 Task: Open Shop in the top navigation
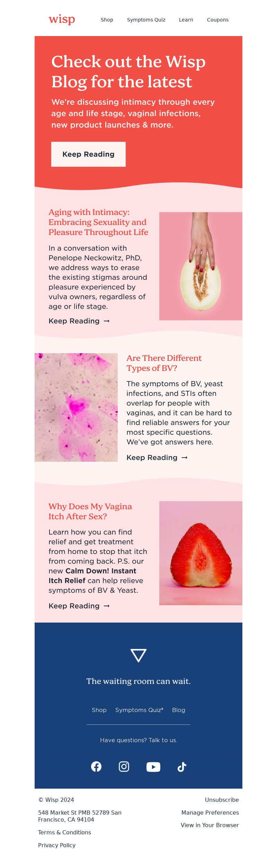coord(107,20)
